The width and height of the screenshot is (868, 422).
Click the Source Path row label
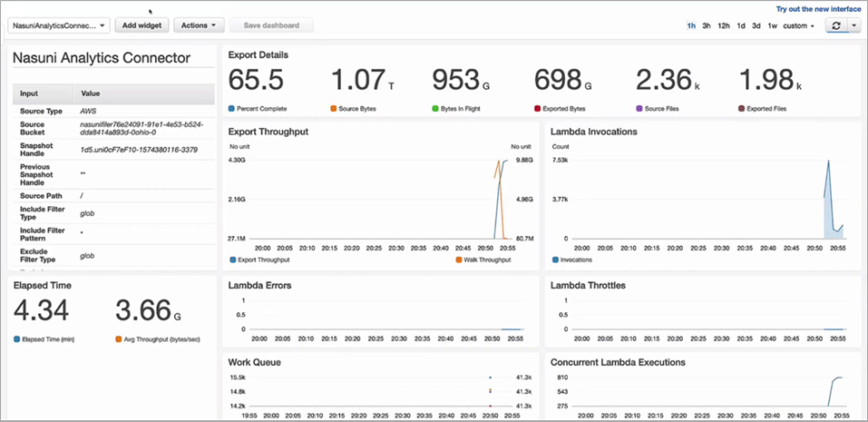tap(41, 195)
